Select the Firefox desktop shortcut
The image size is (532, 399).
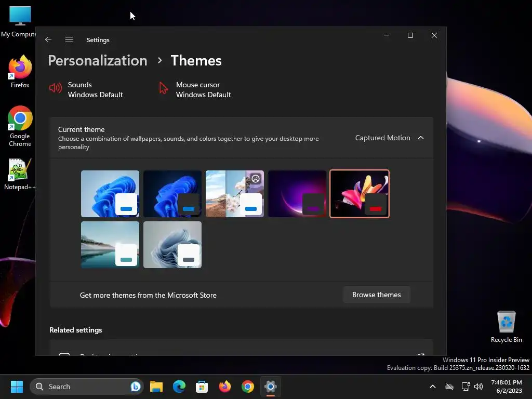click(20, 72)
